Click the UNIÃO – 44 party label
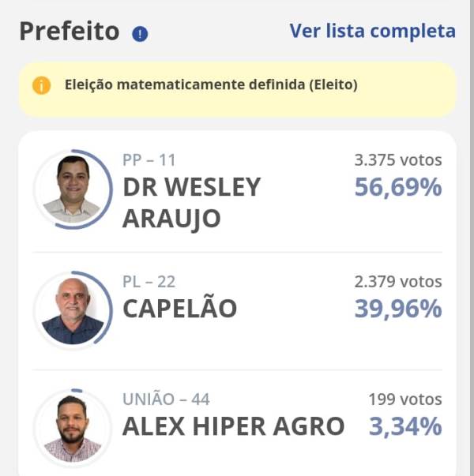Image resolution: width=474 pixels, height=476 pixels. point(166,399)
